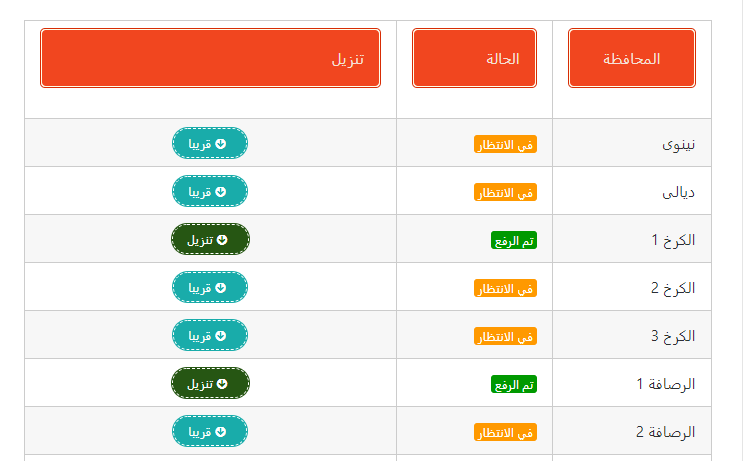Click the download arrow icon in الرصافة 1 row
Screen dimensions: 749x461
click(x=222, y=384)
